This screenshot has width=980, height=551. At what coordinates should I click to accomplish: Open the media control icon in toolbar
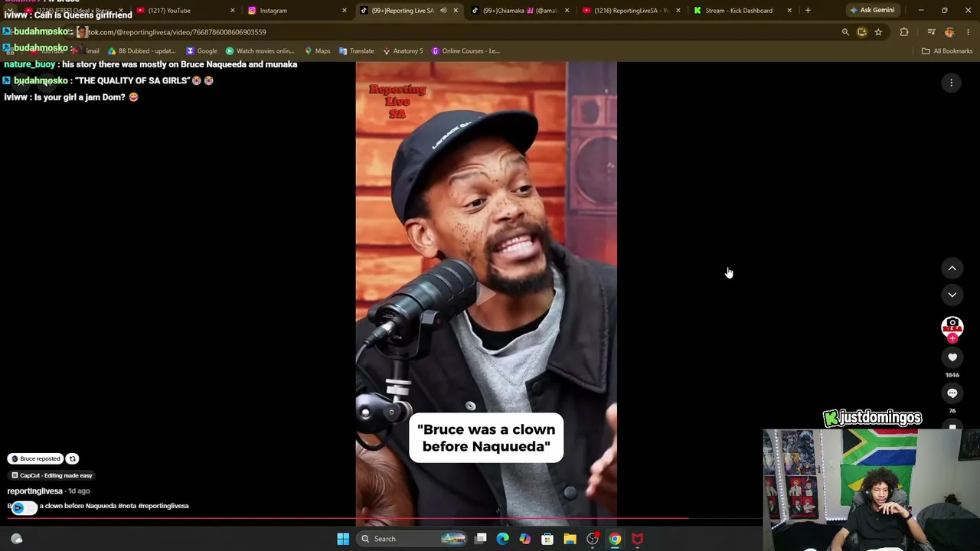pos(931,32)
